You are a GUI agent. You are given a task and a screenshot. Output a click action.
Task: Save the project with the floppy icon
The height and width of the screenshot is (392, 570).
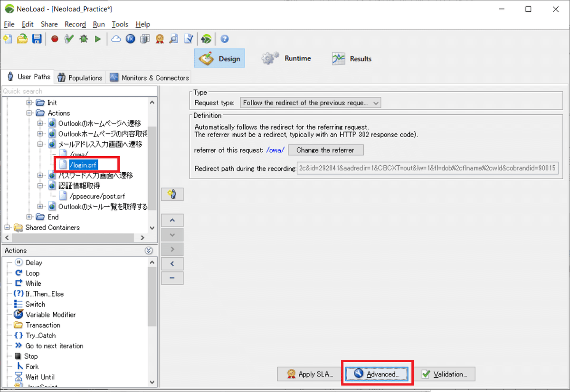tap(37, 39)
